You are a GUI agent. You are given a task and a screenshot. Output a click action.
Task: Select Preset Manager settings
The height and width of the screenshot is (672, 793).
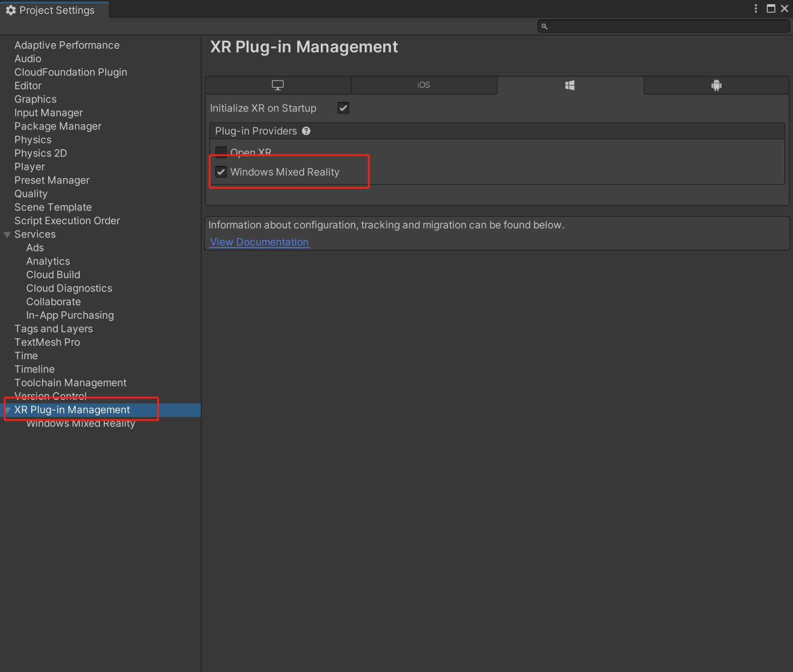pos(52,180)
